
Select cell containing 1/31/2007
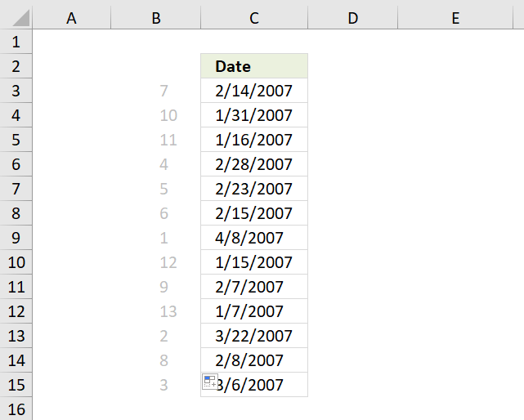tap(254, 115)
